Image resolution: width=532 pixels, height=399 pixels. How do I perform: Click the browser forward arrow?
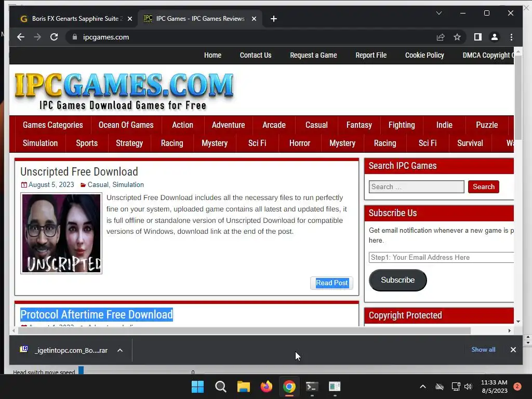[x=37, y=37]
